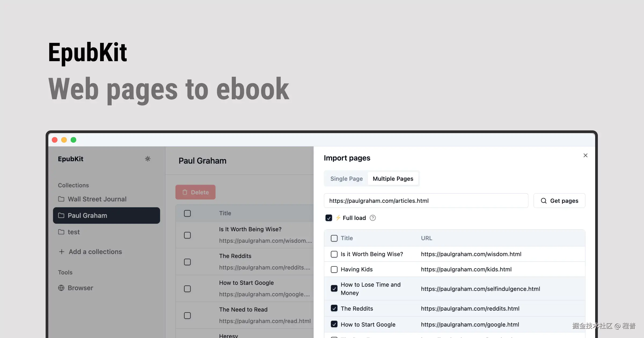644x338 pixels.
Task: Switch to the Single Page tab
Action: (346, 179)
